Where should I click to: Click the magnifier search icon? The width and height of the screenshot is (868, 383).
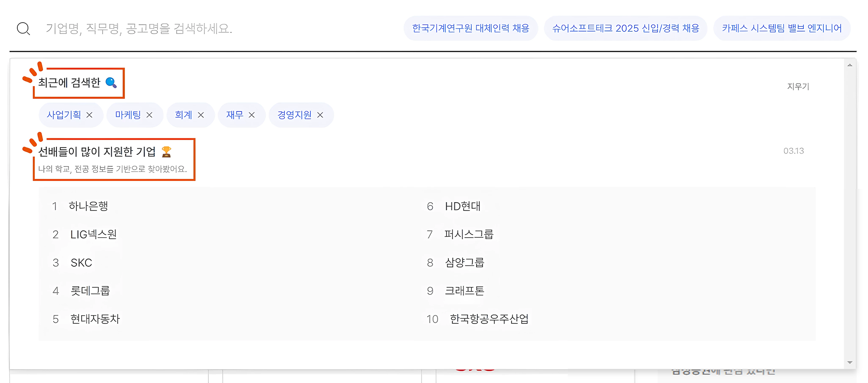(x=23, y=29)
